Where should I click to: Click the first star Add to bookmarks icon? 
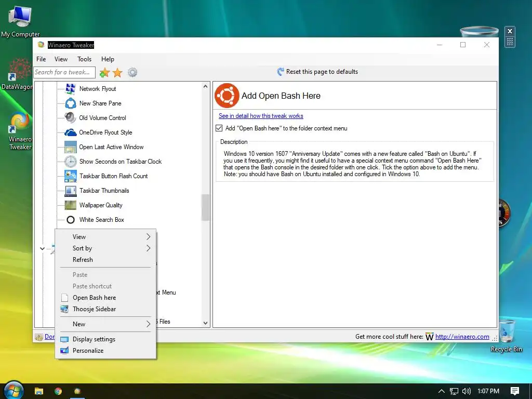click(104, 72)
